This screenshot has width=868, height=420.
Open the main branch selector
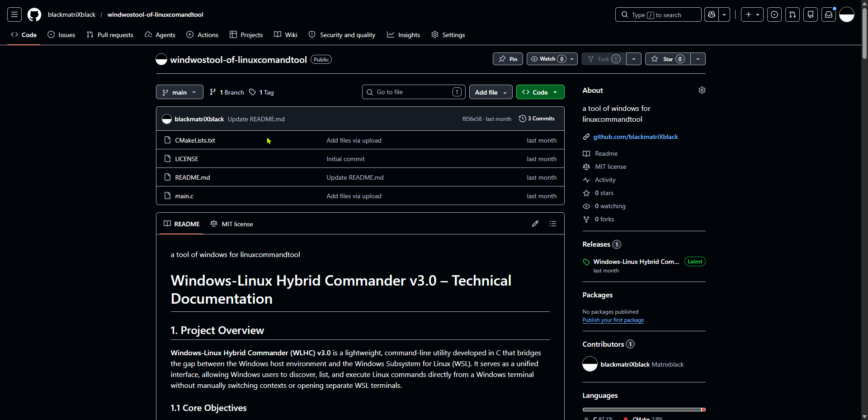(x=179, y=92)
